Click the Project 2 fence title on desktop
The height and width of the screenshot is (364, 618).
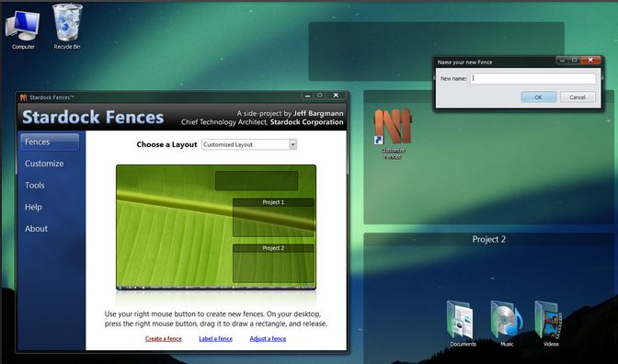coord(488,240)
